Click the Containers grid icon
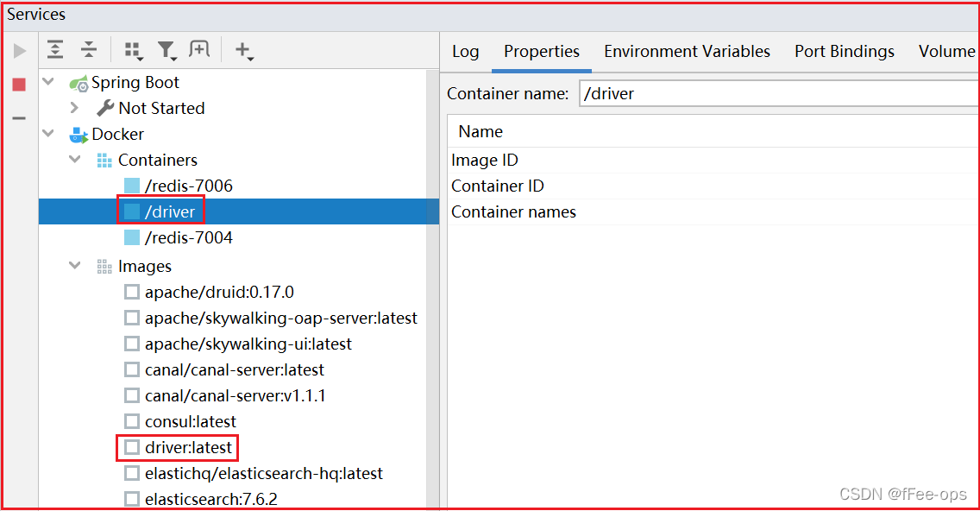 pos(104,161)
